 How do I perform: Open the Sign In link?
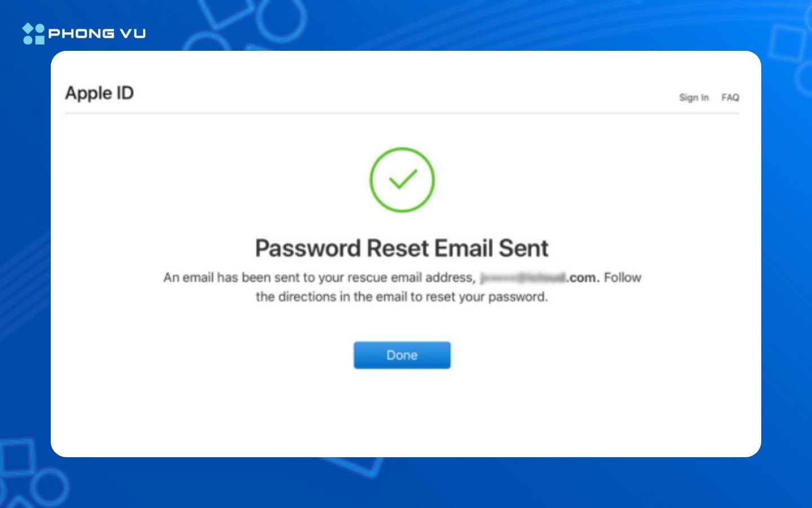coord(694,97)
